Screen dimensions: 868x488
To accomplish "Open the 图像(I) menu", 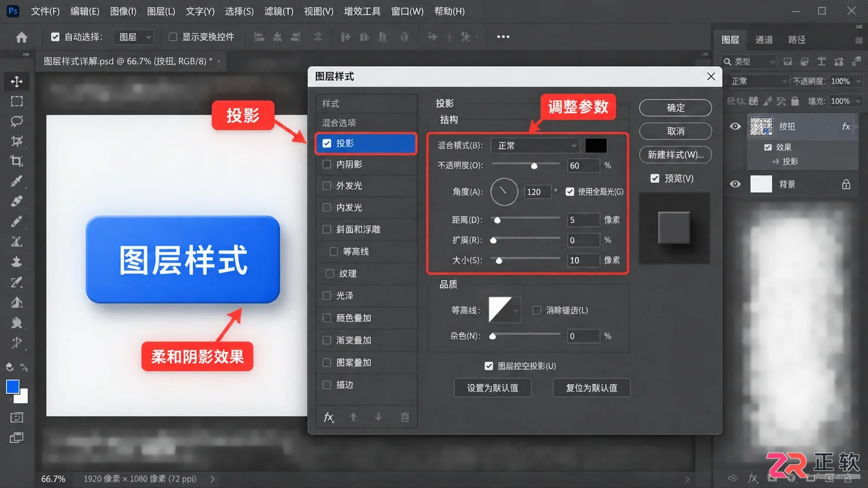I will pos(124,11).
